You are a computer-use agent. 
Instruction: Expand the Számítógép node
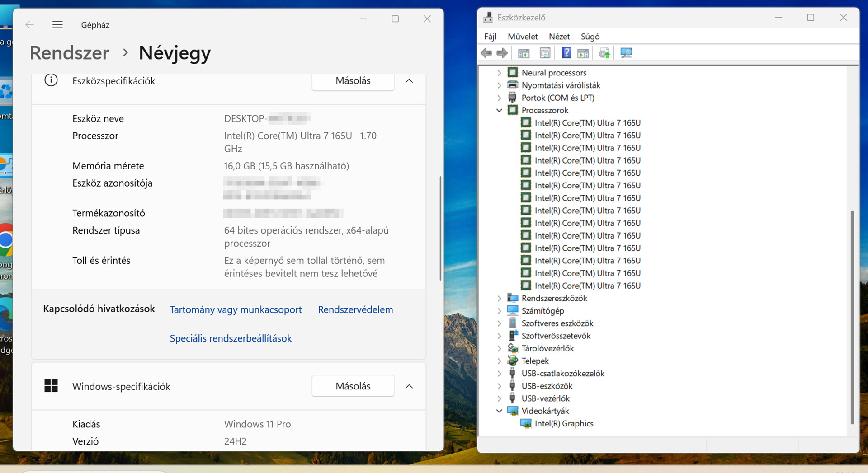(x=499, y=311)
